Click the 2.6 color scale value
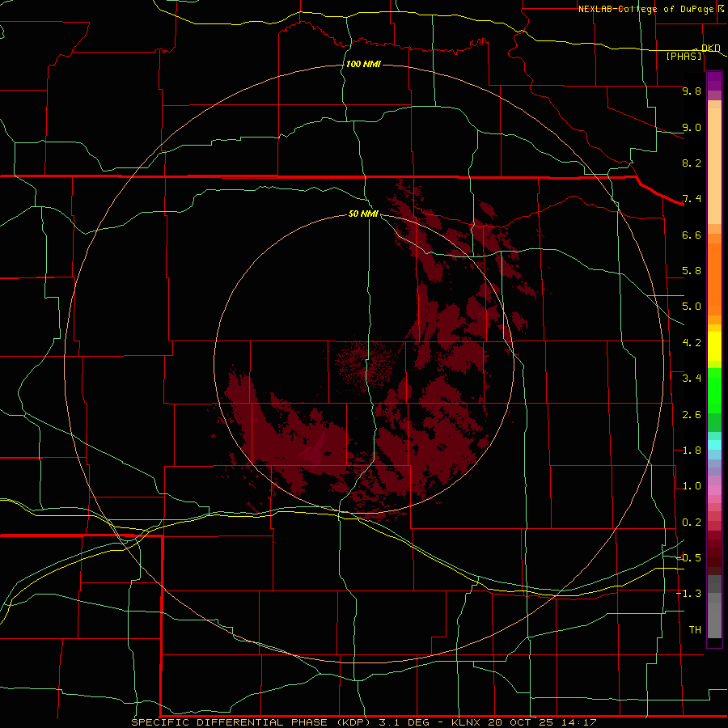 692,415
